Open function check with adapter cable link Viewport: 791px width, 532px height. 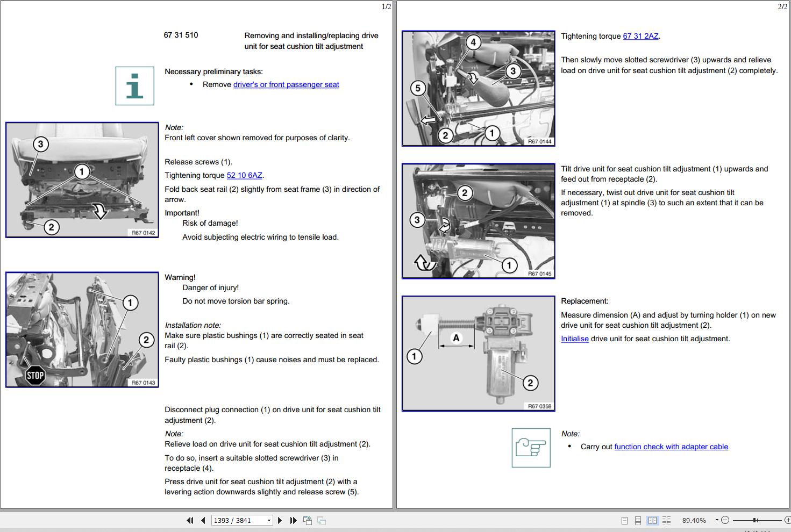(x=671, y=447)
